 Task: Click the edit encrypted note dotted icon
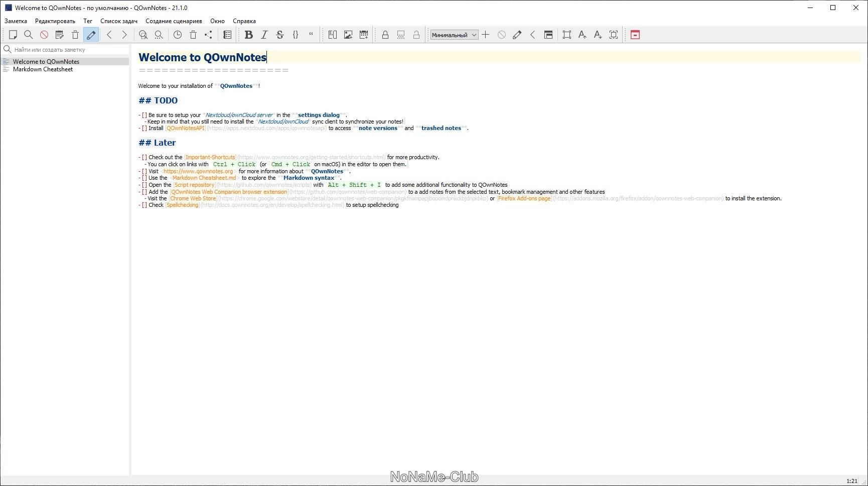[x=401, y=35]
